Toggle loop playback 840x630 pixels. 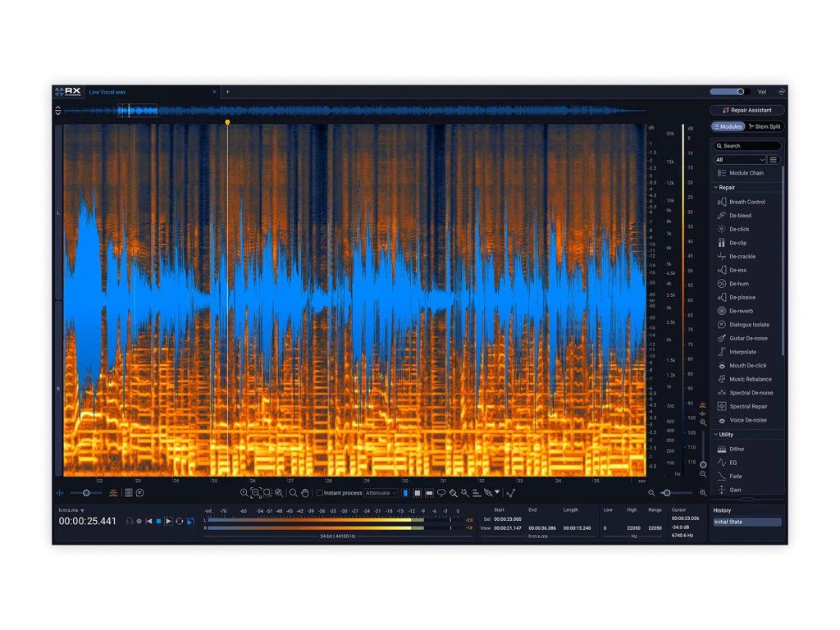tap(180, 521)
